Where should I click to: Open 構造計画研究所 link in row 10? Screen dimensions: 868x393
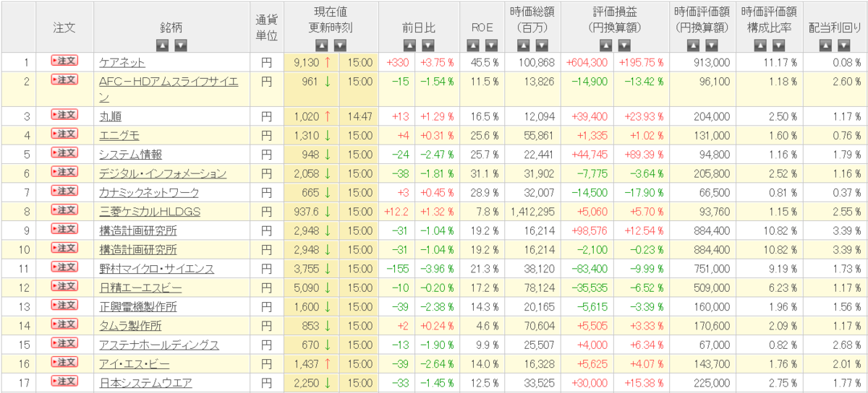tap(137, 249)
